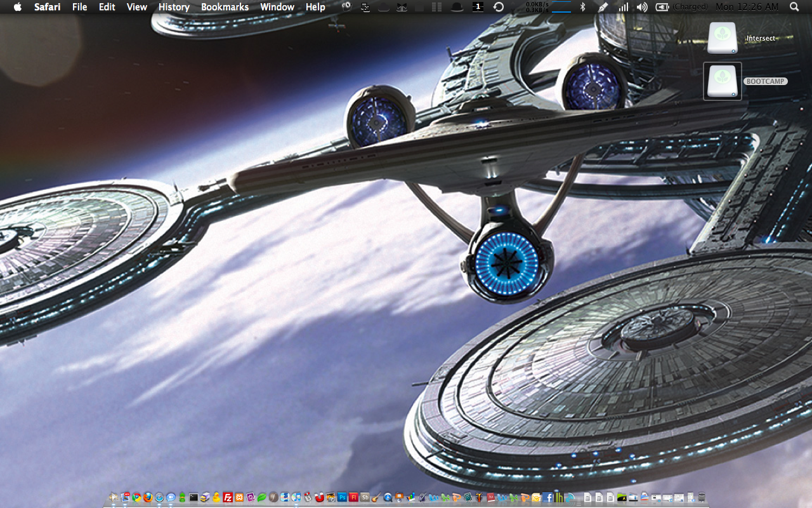
Task: Open Adobe Photoshop from the Dock
Action: [x=342, y=497]
